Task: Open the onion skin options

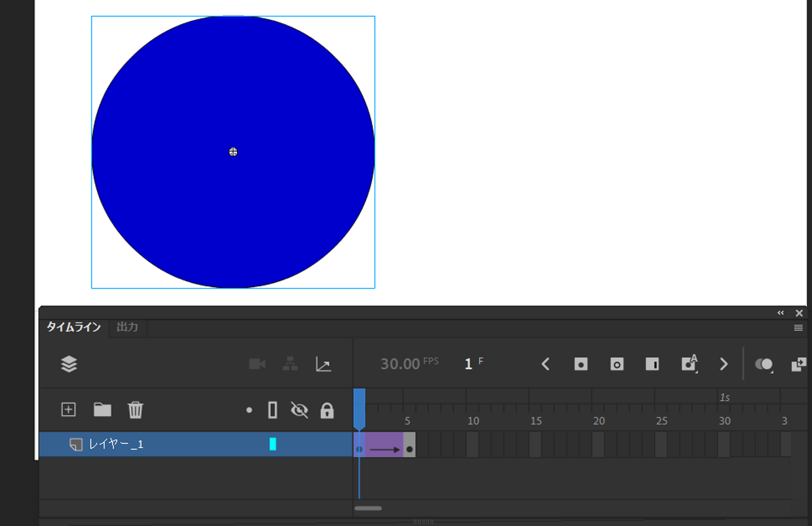Action: pyautogui.click(x=764, y=364)
